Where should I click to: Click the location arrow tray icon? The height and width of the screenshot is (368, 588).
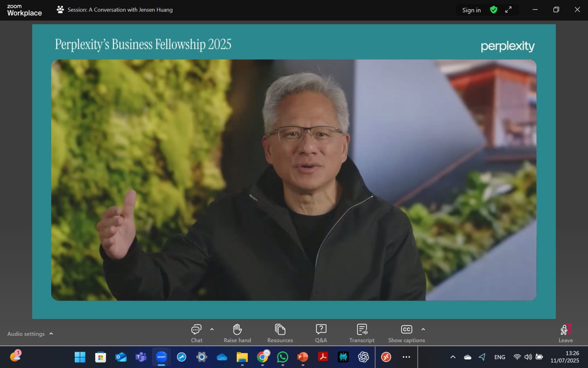click(x=482, y=357)
